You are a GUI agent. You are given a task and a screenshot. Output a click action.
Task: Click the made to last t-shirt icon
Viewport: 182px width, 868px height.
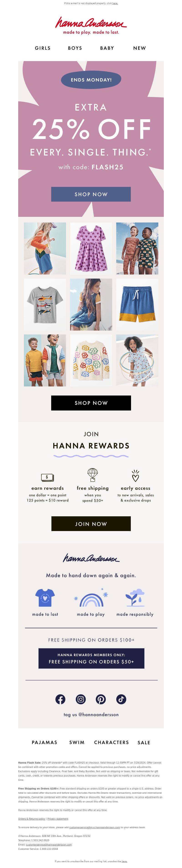pyautogui.click(x=45, y=598)
